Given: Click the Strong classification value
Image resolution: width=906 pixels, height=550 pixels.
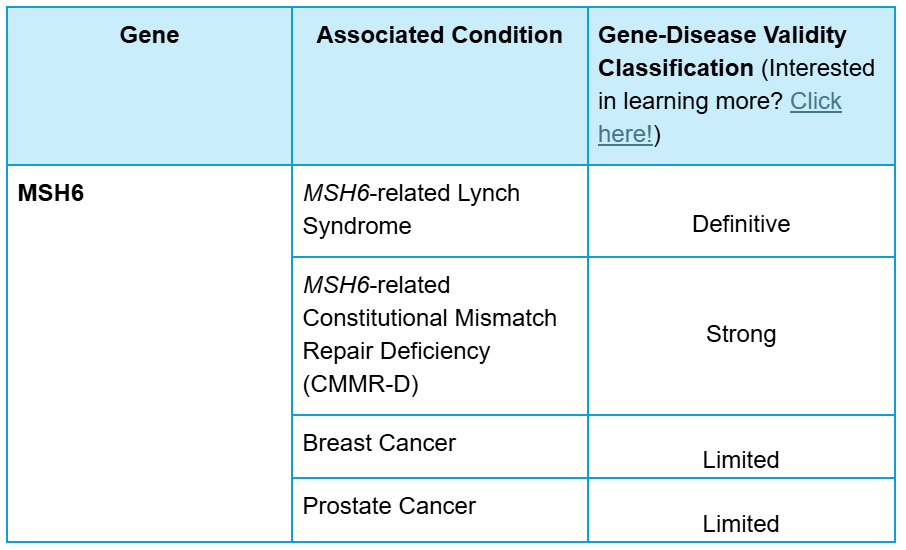Looking at the screenshot, I should [741, 335].
